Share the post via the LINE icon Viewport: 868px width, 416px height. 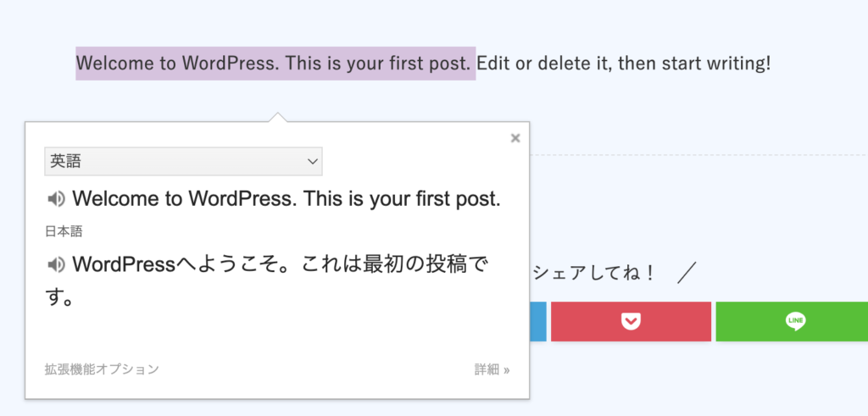click(794, 321)
